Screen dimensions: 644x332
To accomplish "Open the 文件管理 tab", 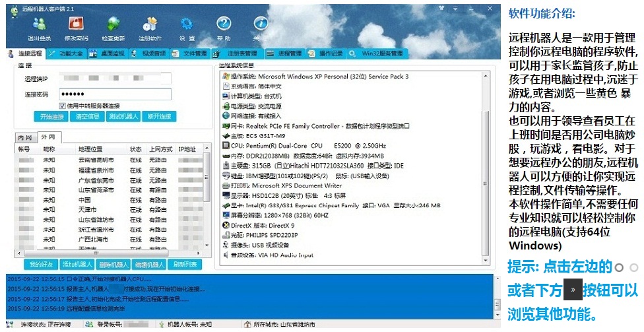I will click(190, 53).
